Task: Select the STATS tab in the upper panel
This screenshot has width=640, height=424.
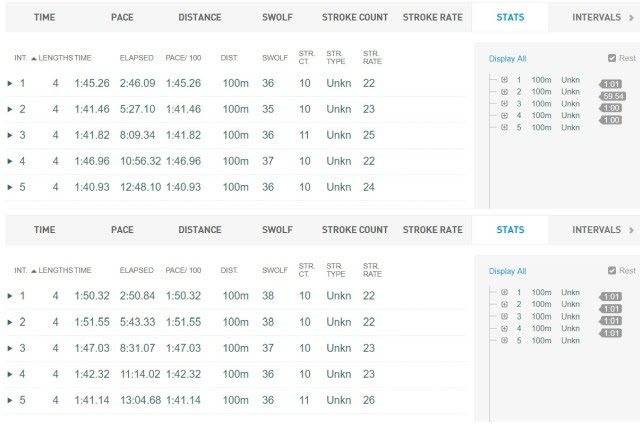Action: point(510,17)
